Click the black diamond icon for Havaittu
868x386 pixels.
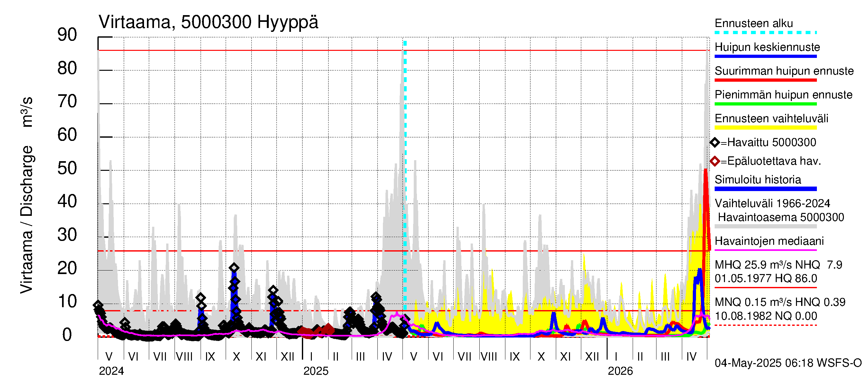click(715, 142)
